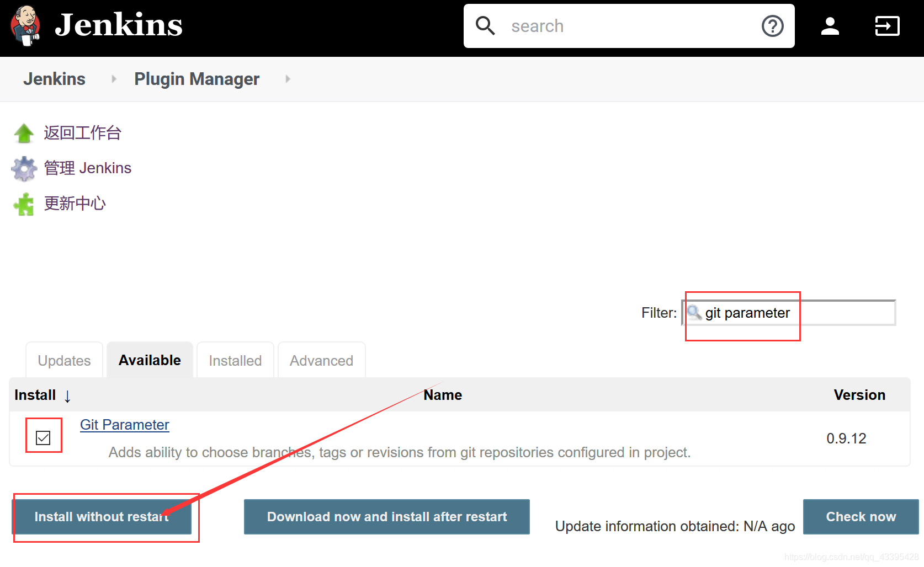The width and height of the screenshot is (924, 567).
Task: Focus the top search input field
Action: (629, 26)
